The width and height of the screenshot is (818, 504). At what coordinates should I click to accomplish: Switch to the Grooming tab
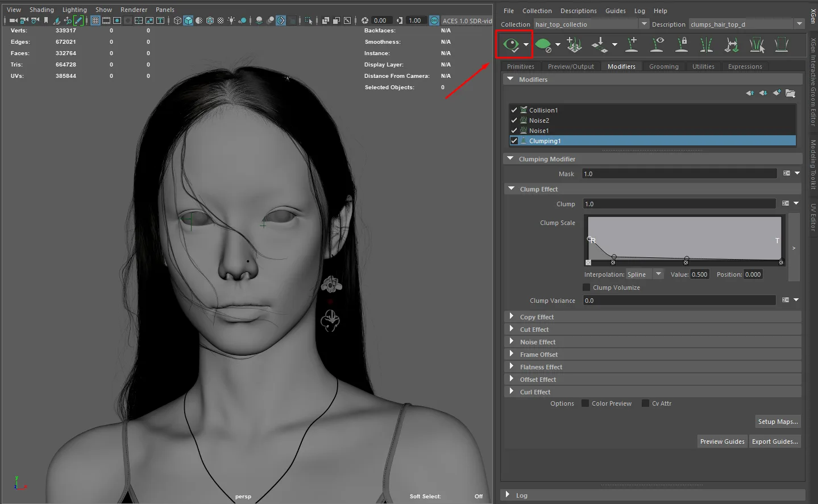[663, 66]
